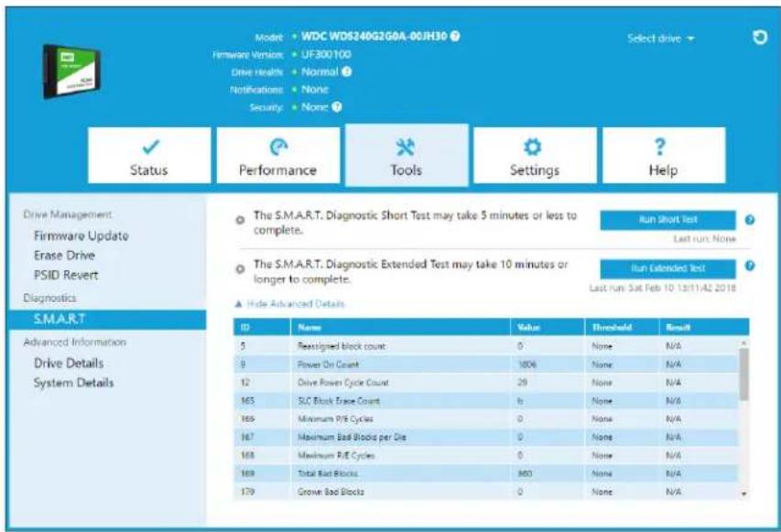Click help icon beside Run Extended Test
The height and width of the screenshot is (532, 781).
coord(750,266)
